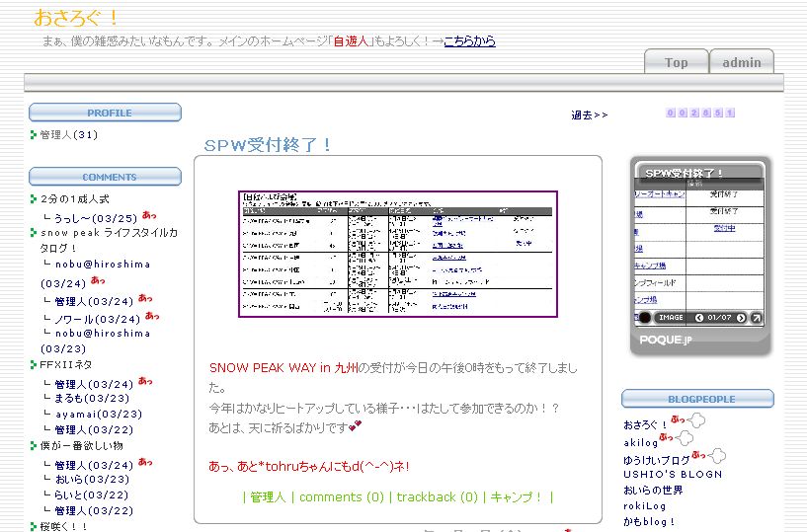Click the red あっ badge next to うっし〜(03/25)

coord(149,214)
